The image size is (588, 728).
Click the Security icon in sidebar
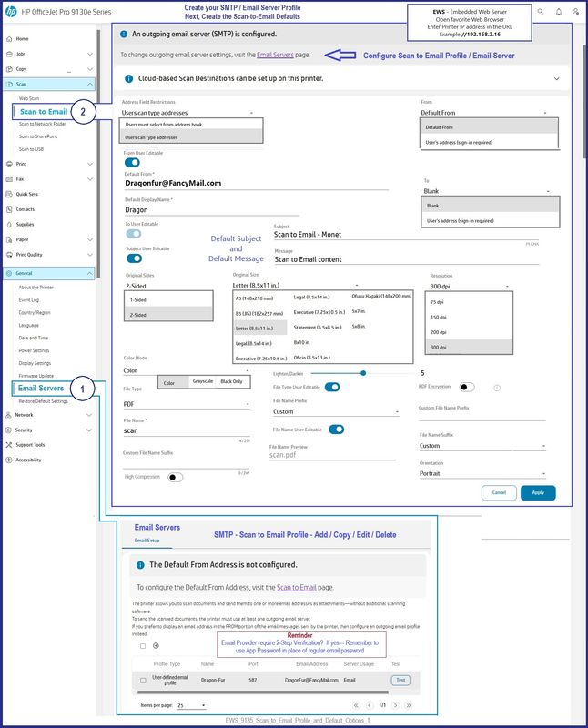[8, 430]
